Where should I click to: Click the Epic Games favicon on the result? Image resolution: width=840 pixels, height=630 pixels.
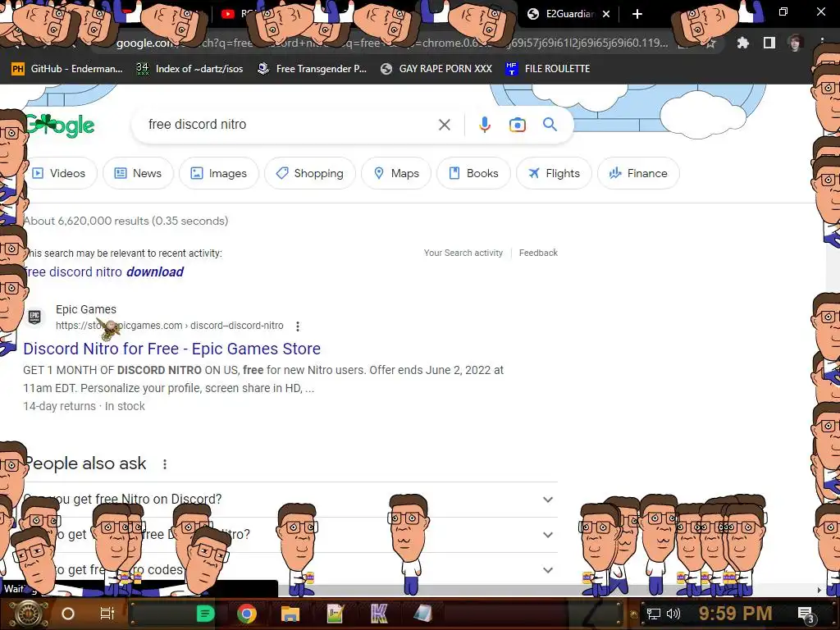click(x=34, y=317)
